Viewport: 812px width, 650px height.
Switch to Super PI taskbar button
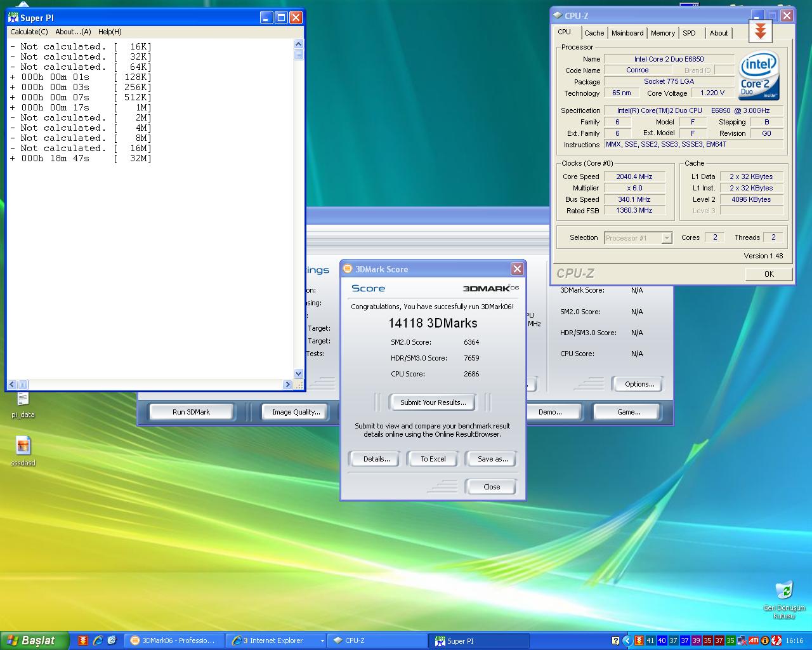(479, 640)
